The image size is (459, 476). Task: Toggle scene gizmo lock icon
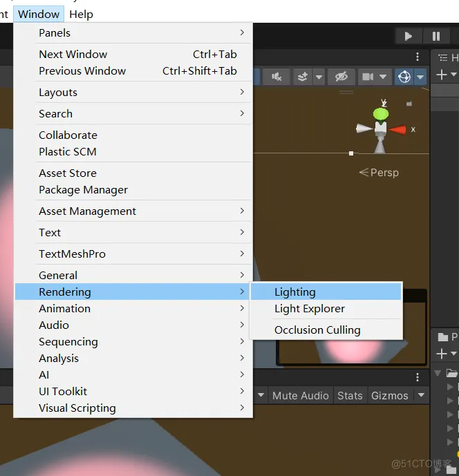pos(409,104)
